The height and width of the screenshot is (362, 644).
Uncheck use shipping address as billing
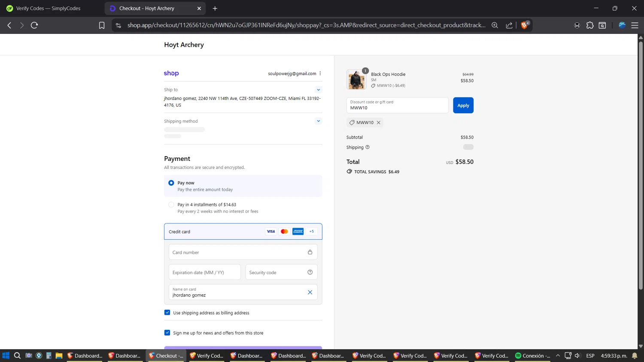pyautogui.click(x=167, y=313)
